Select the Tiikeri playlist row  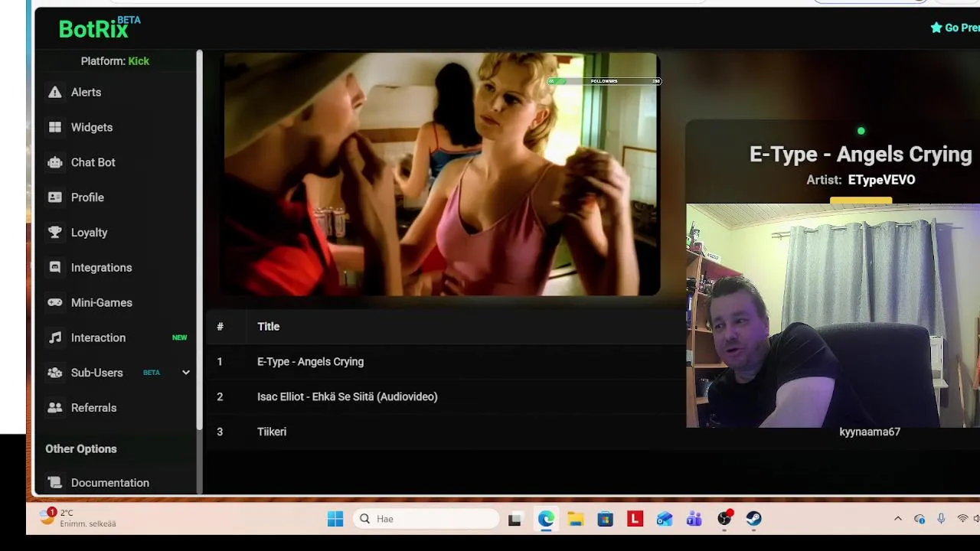coord(446,432)
